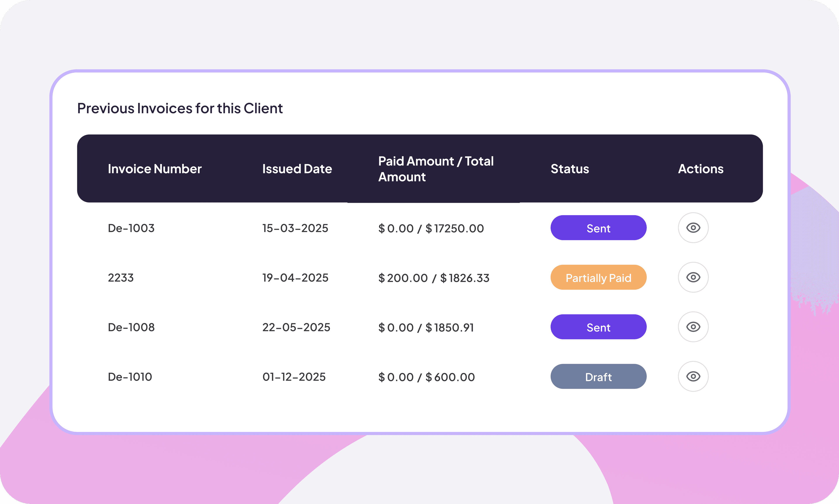Open the eye icon for draft invoice De-1010
The image size is (839, 504).
pos(693,376)
